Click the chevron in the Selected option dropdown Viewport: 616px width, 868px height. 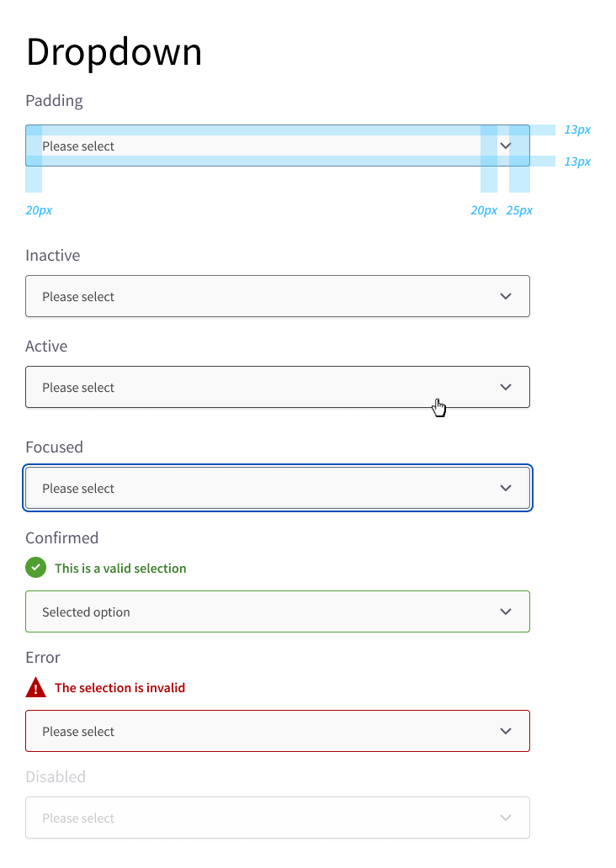click(505, 611)
